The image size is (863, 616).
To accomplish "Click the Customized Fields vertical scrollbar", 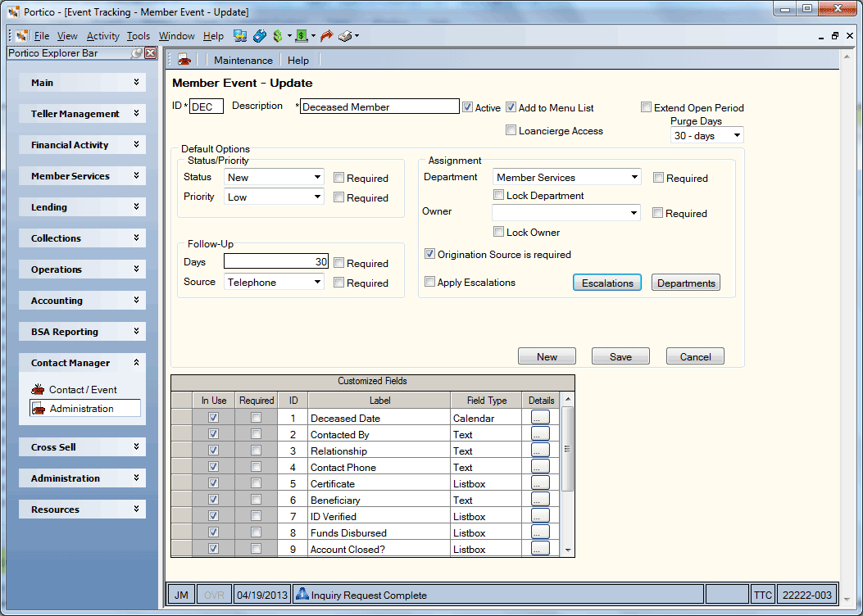I will (568, 474).
